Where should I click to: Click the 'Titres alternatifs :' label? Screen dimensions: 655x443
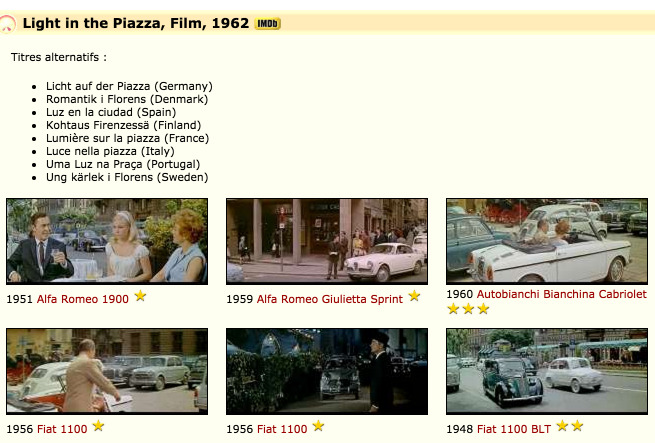[x=59, y=57]
